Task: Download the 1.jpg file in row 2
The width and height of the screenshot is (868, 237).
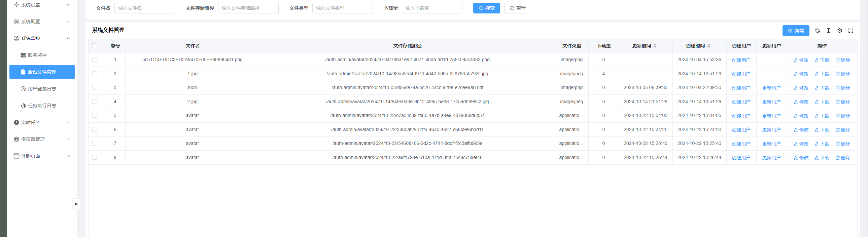Action: pyautogui.click(x=822, y=74)
